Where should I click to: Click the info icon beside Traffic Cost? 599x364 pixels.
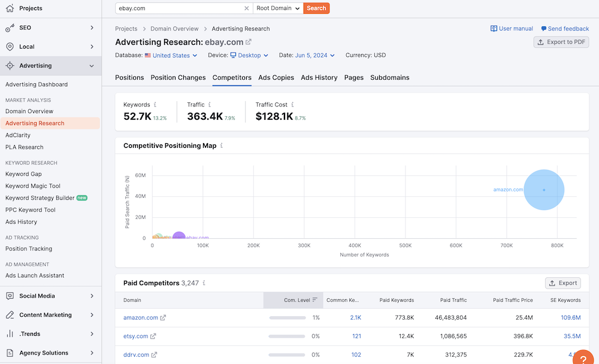pos(292,104)
